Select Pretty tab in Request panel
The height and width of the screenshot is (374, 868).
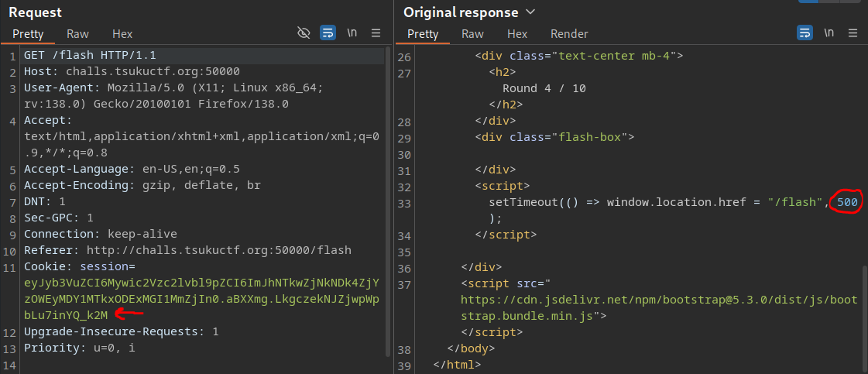pyautogui.click(x=28, y=34)
